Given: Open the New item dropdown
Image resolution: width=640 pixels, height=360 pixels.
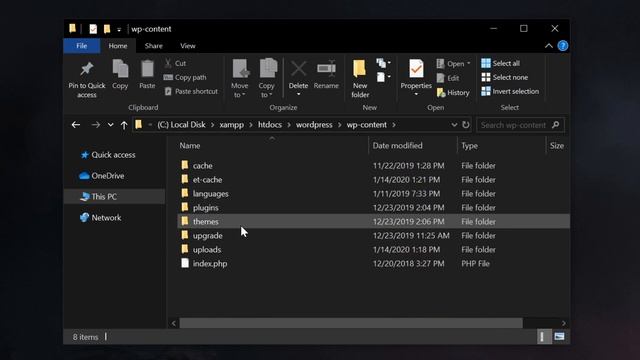Looking at the screenshot, I should (383, 63).
